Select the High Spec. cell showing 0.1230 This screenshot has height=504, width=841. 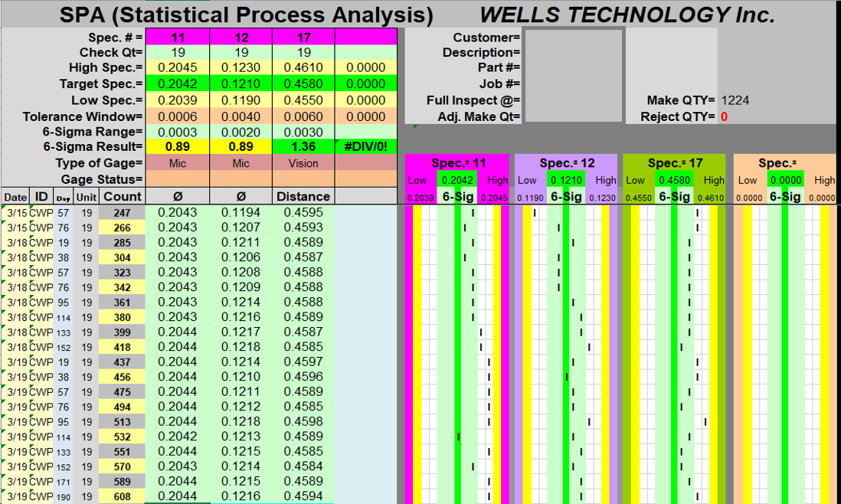(x=241, y=67)
